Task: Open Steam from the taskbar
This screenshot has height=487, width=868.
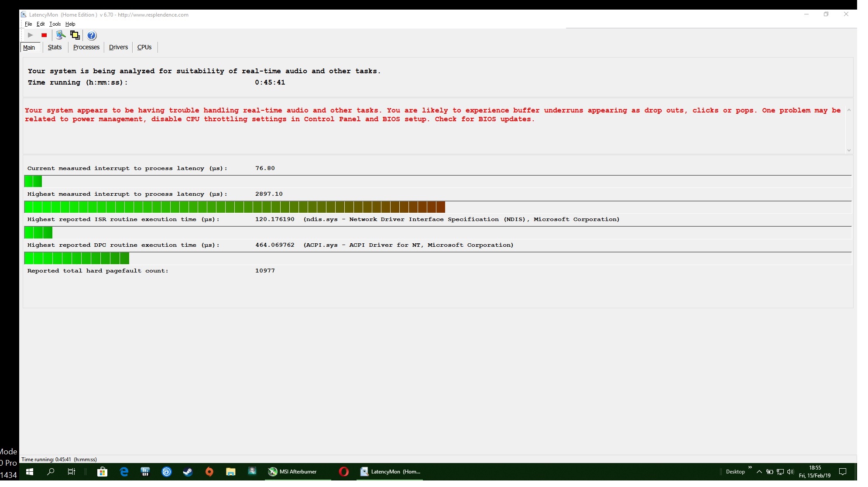Action: click(188, 472)
